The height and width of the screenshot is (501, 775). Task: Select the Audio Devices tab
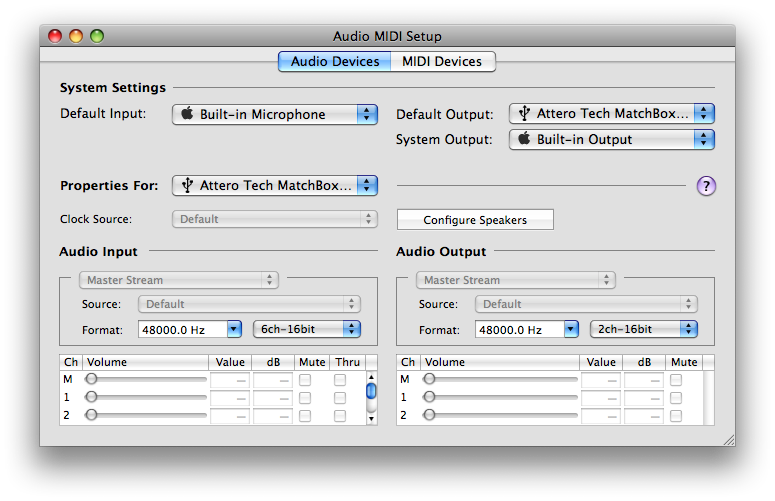tap(335, 62)
